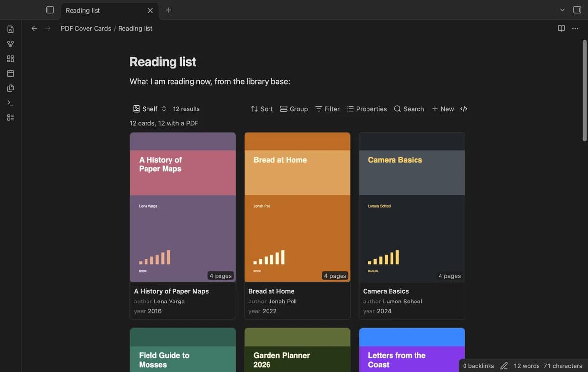Screen dimensions: 588x372
Task: Click "year 2016" on the Paper Maps card
Action: click(x=148, y=311)
